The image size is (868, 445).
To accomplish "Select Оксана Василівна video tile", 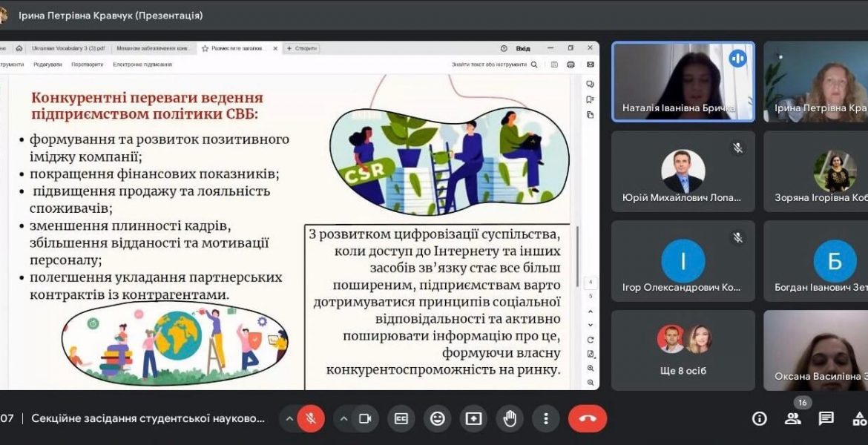I will (x=816, y=350).
